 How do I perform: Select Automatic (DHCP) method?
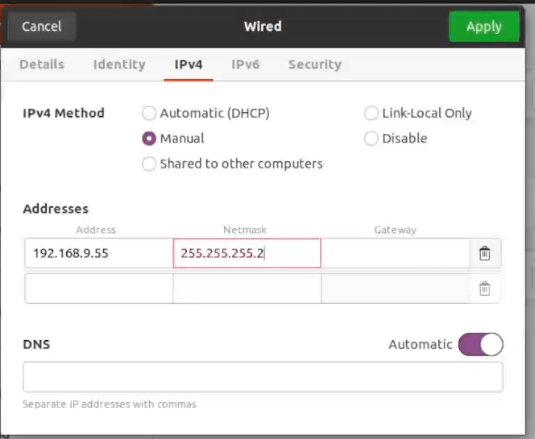[x=206, y=113]
